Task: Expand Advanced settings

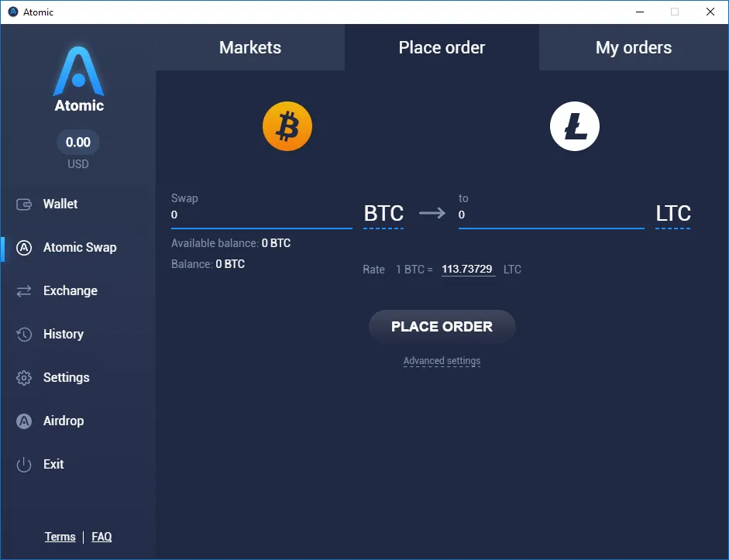Action: [442, 361]
